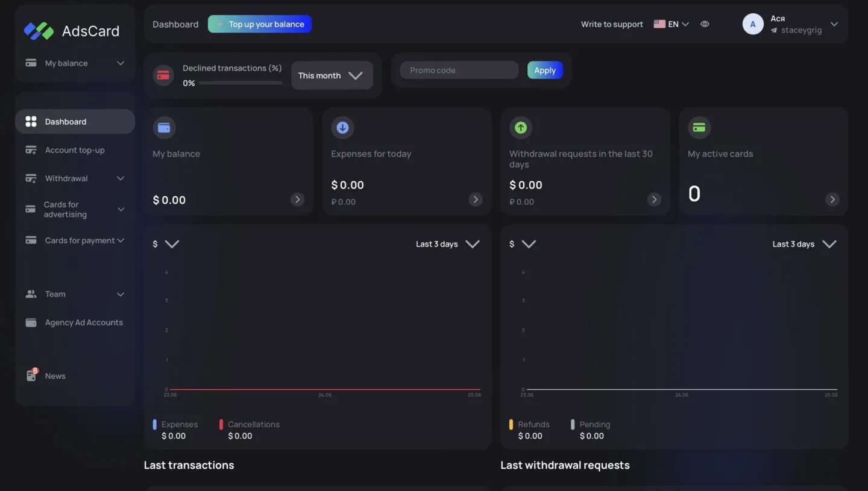Click the US flag next to EN

click(x=659, y=23)
